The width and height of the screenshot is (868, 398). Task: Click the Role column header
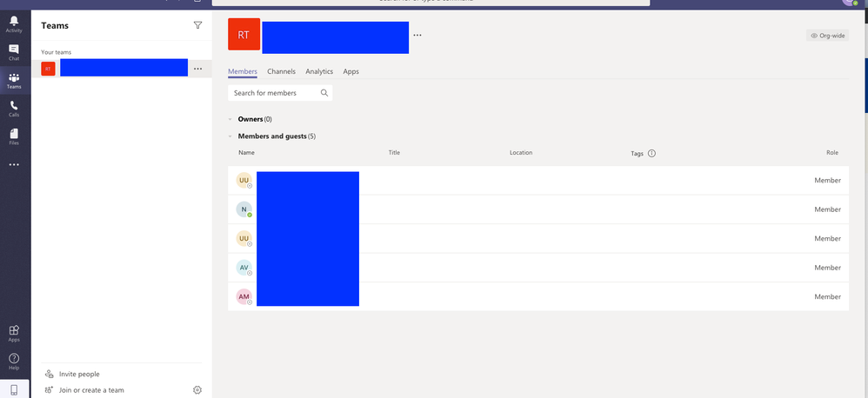coord(832,153)
